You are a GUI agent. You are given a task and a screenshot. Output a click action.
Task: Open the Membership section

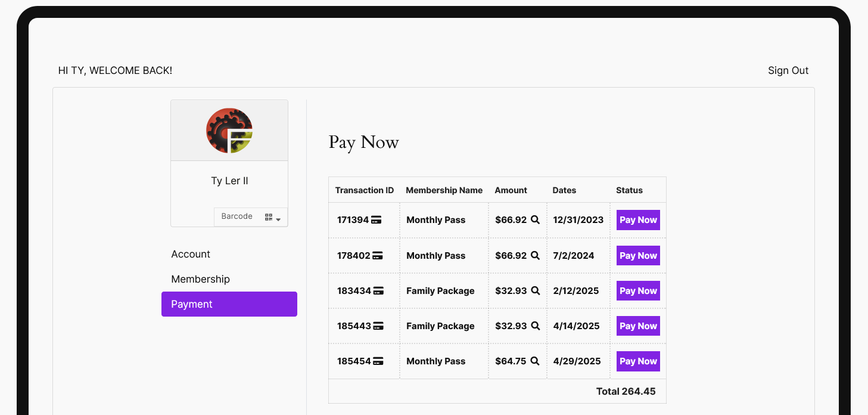[200, 279]
